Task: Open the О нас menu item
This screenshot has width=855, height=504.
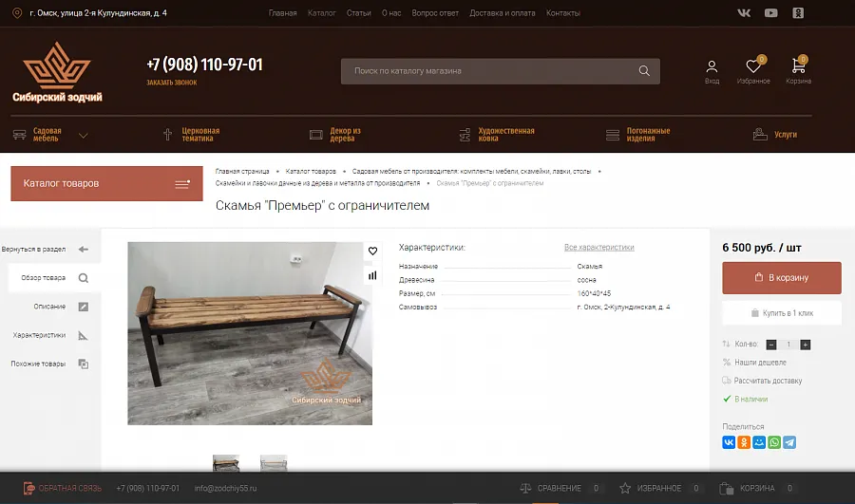Action: (391, 13)
